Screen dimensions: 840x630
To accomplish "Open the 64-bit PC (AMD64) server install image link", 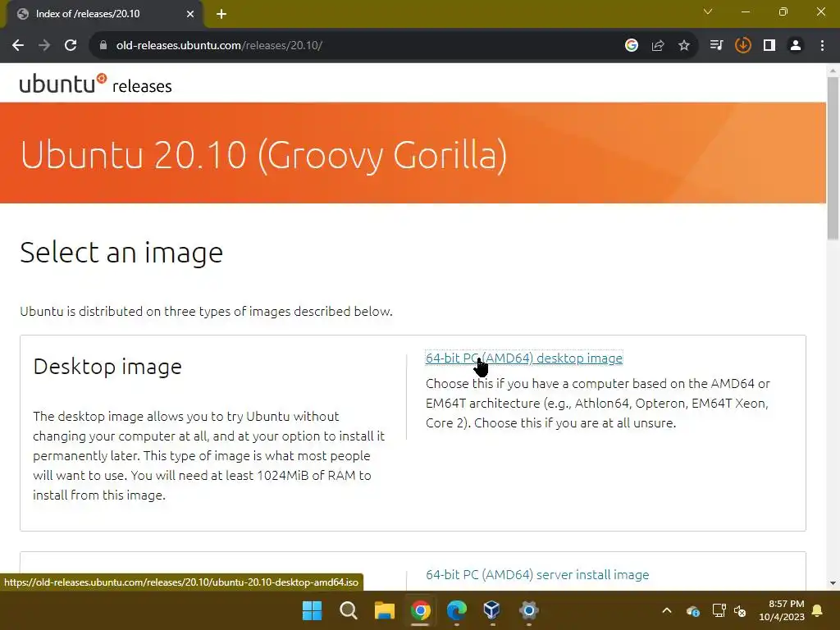I will (x=537, y=575).
